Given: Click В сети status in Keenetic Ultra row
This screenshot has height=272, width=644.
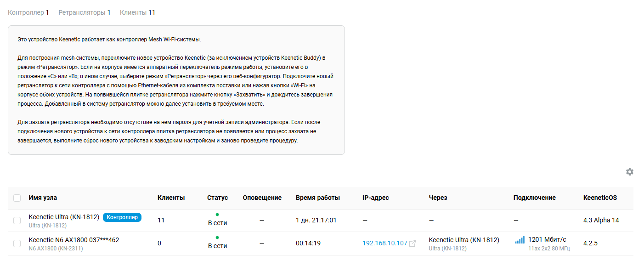Looking at the screenshot, I should 217,223.
